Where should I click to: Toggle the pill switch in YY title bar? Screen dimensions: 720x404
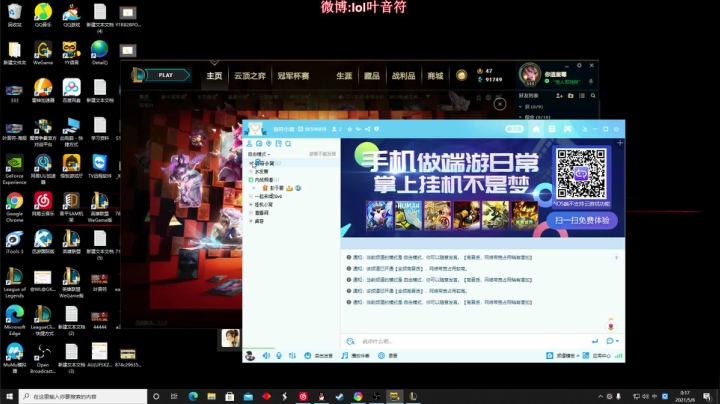514,129
